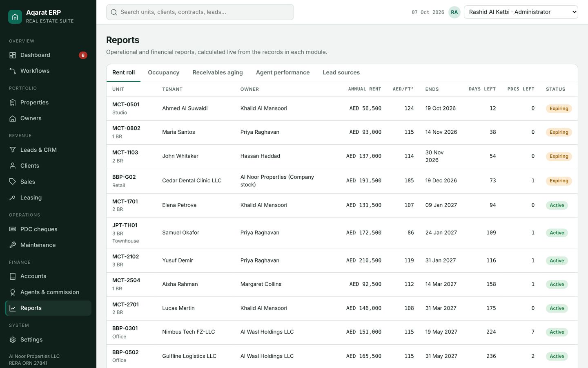588x368 pixels.
Task: Click the Maintenance wrench icon
Action: pos(13,245)
